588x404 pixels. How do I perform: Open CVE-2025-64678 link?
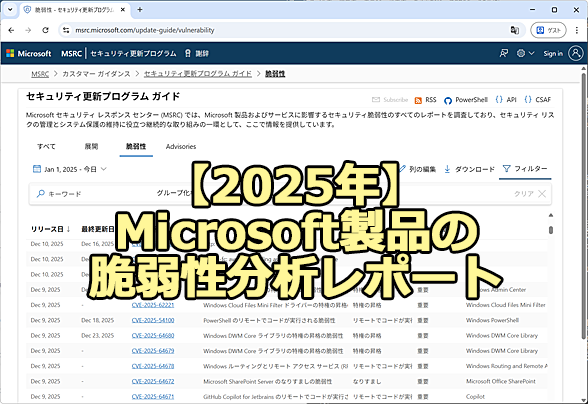153,366
